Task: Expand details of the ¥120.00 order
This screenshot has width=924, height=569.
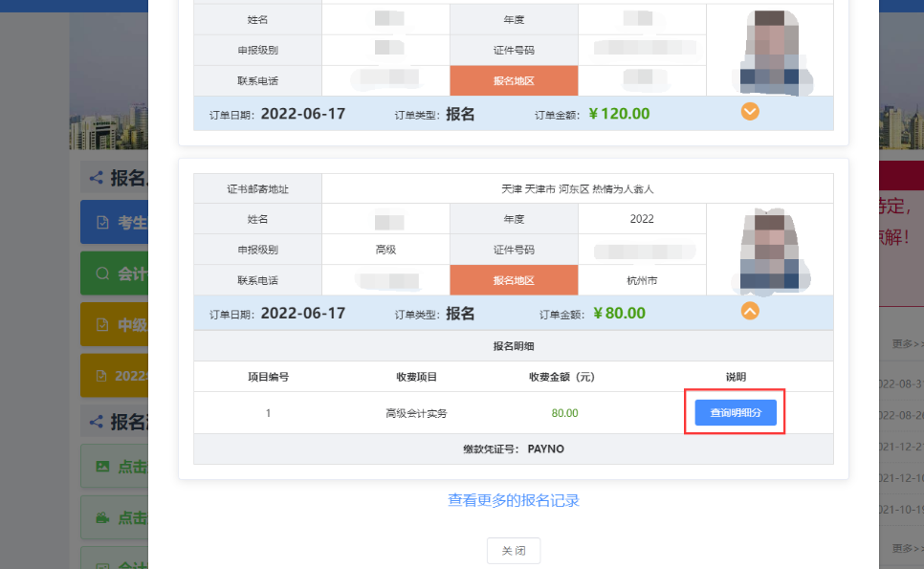Action: [751, 112]
